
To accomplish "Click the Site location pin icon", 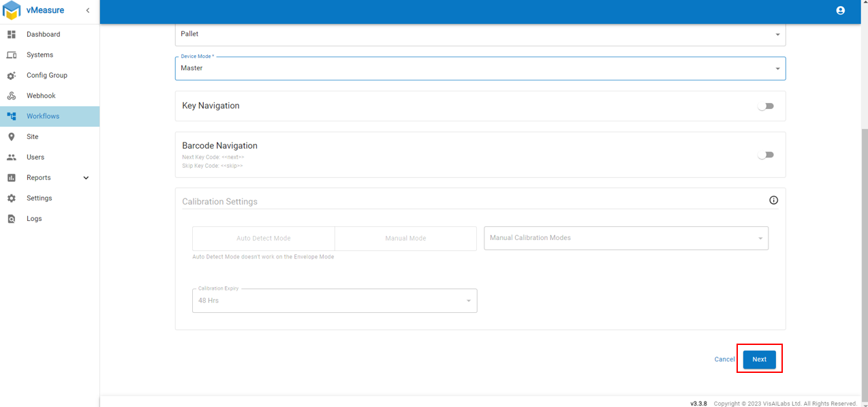I will click(12, 136).
